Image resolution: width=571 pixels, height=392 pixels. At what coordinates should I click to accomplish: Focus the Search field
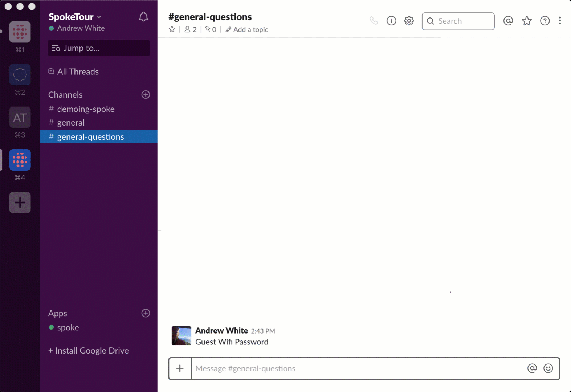point(458,21)
